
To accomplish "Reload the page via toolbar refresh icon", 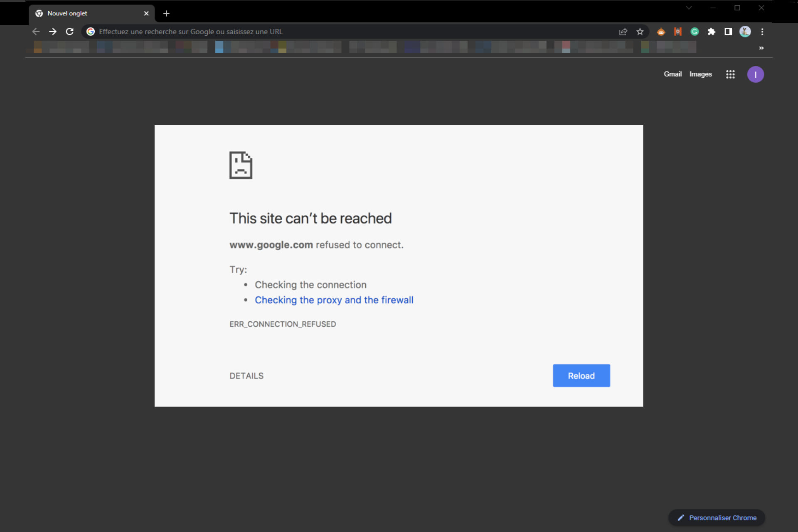I will (70, 32).
